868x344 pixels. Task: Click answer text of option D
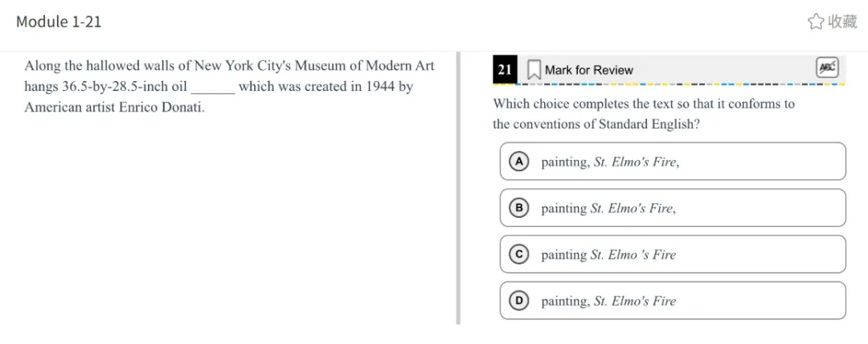click(608, 301)
